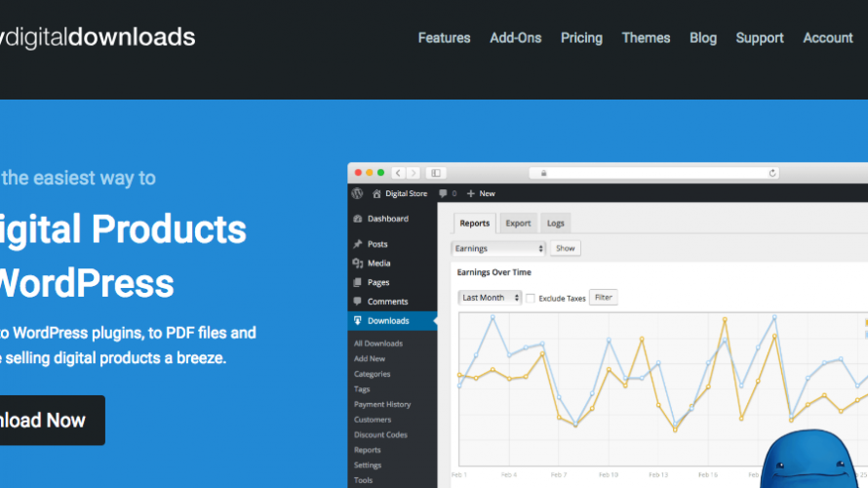Screen dimensions: 868x488
Task: Toggle the Exclude Taxes checkbox
Action: pos(531,299)
